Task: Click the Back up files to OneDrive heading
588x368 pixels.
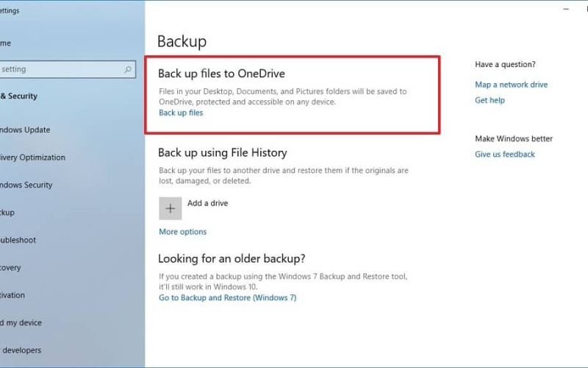Action: 221,74
